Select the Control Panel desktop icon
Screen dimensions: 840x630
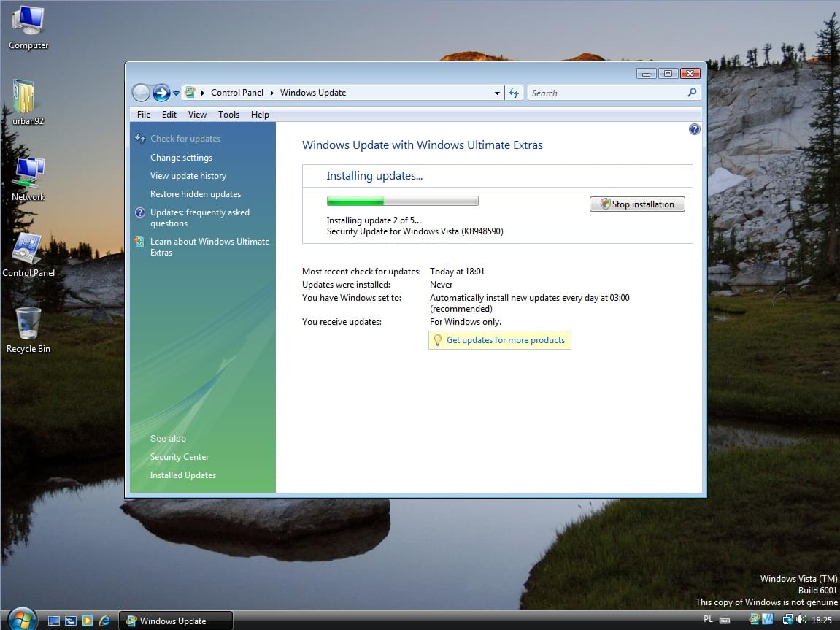(28, 255)
